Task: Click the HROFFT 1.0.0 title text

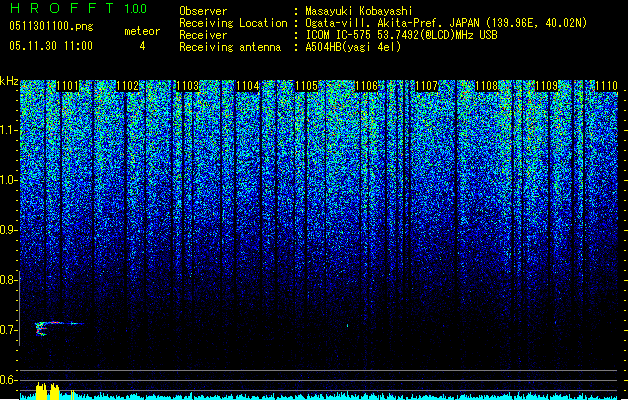Action: tap(79, 8)
